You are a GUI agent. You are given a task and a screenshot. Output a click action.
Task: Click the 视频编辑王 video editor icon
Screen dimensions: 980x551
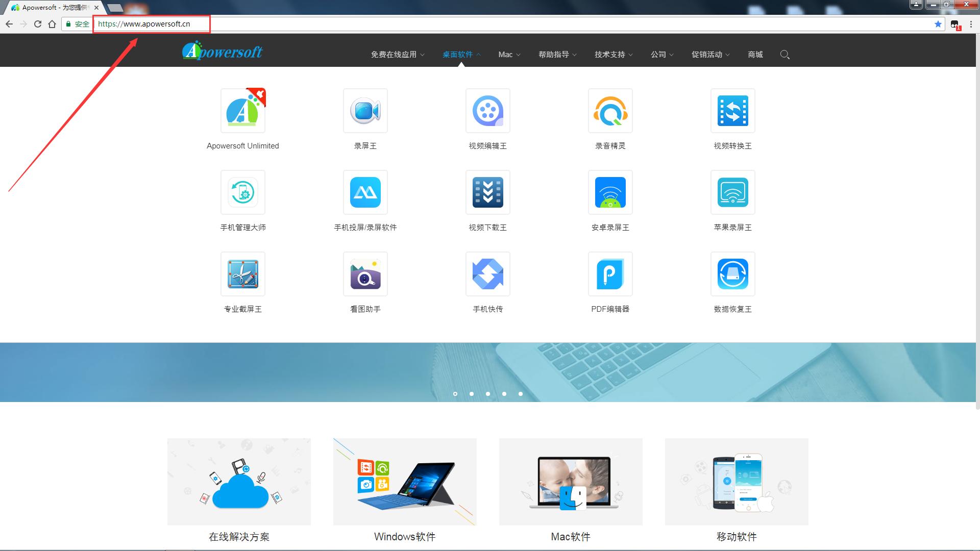pyautogui.click(x=487, y=111)
